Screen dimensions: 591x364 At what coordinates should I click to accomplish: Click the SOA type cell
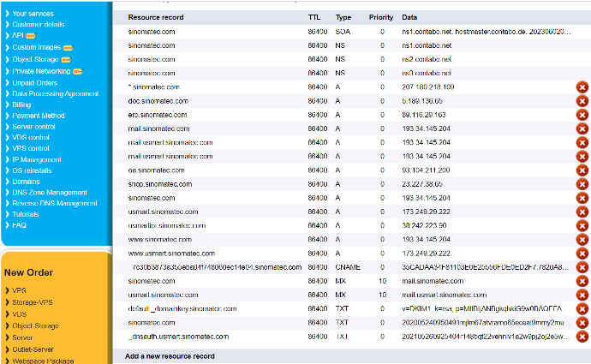pyautogui.click(x=343, y=32)
